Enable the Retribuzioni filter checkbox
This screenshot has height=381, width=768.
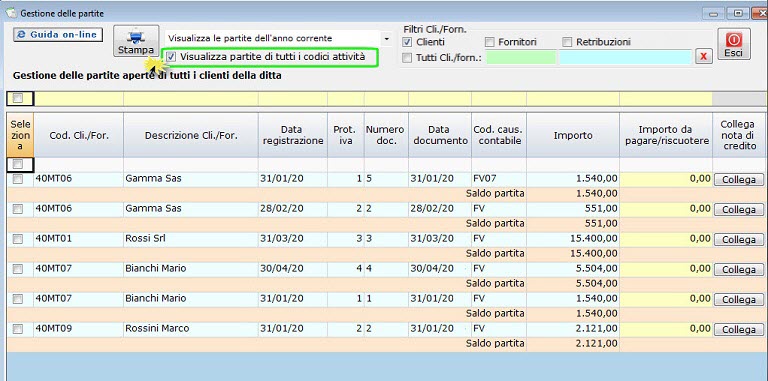[x=567, y=42]
